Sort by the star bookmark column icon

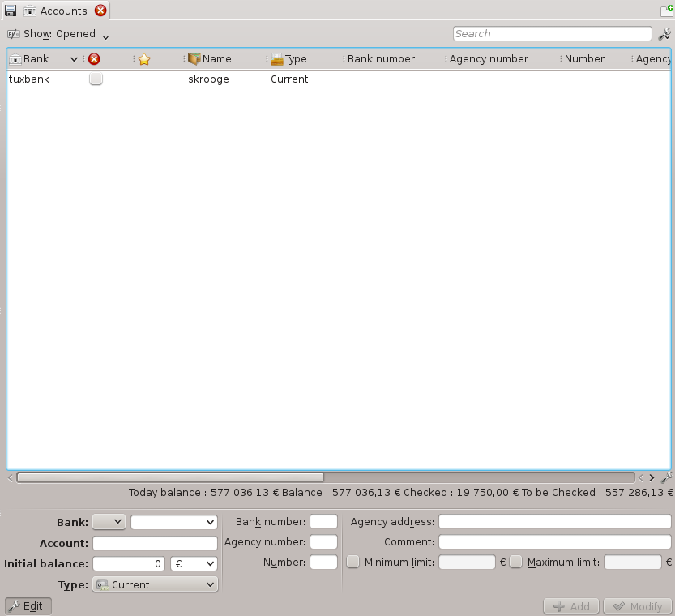[144, 59]
